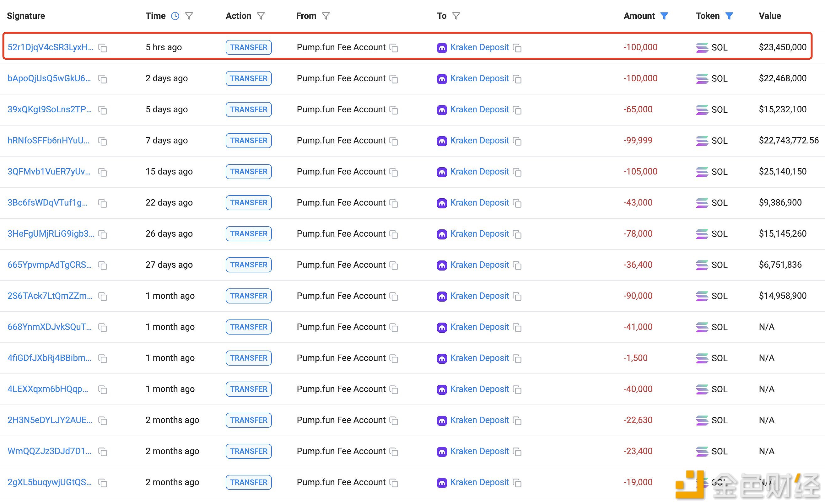Screen dimensions: 825x504
Task: Copy signature 3Bc6fsWDqVTuf1g...
Action: pyautogui.click(x=103, y=203)
